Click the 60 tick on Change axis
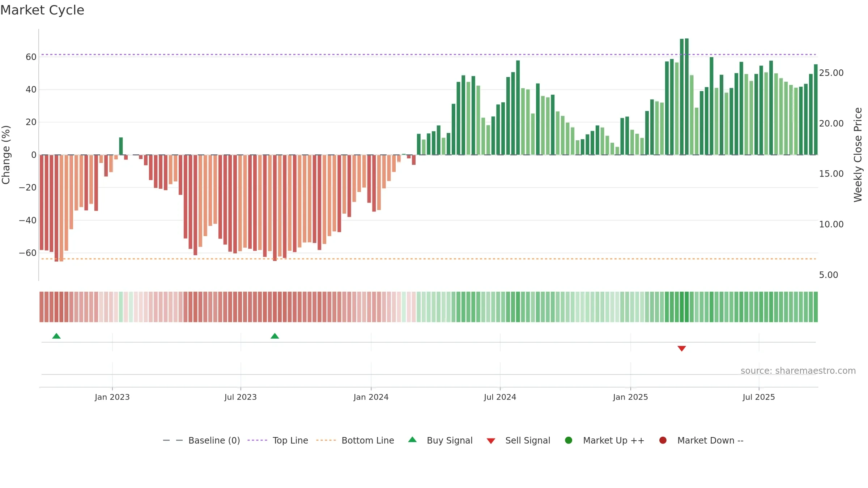 31,57
